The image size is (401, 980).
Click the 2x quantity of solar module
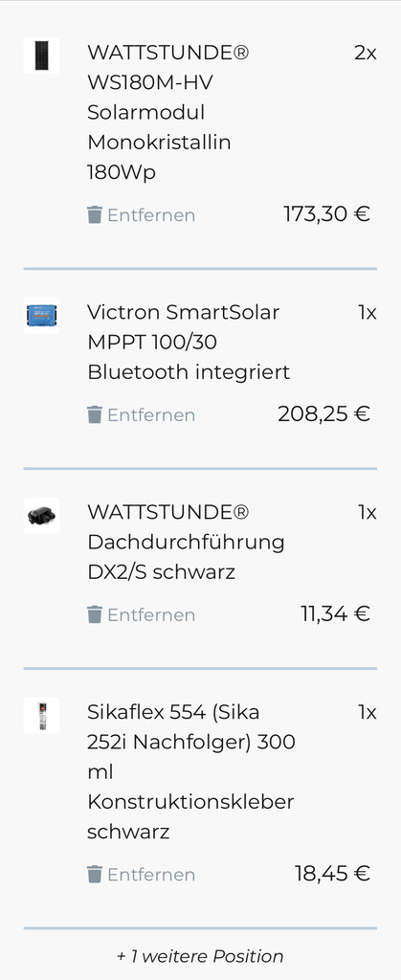[x=366, y=54]
